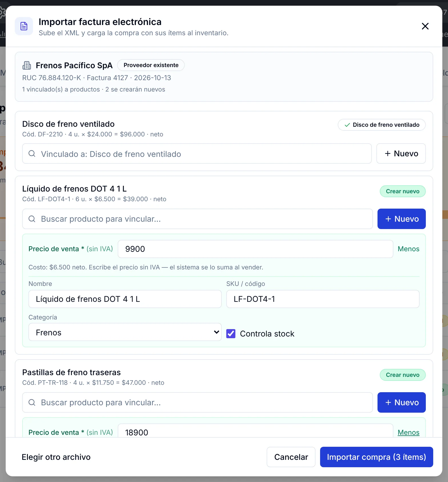The width and height of the screenshot is (448, 482).
Task: Click search magnifier icon in Disco de freno field
Action: click(x=32, y=154)
